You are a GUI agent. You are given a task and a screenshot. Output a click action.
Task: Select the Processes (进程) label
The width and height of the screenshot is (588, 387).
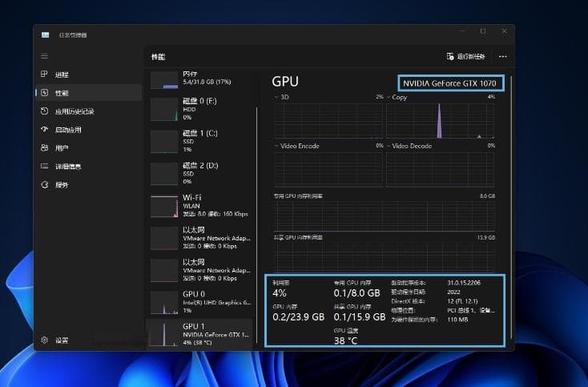[x=62, y=75]
